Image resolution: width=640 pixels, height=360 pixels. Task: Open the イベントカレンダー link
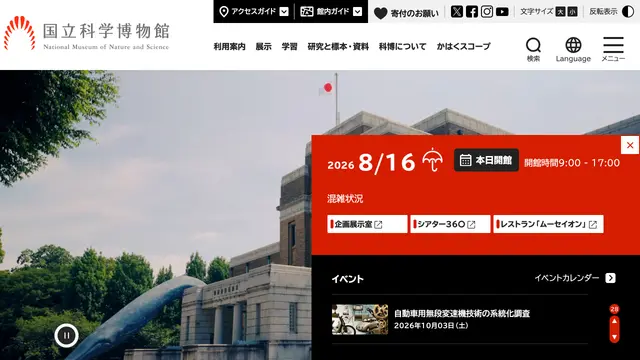575,278
